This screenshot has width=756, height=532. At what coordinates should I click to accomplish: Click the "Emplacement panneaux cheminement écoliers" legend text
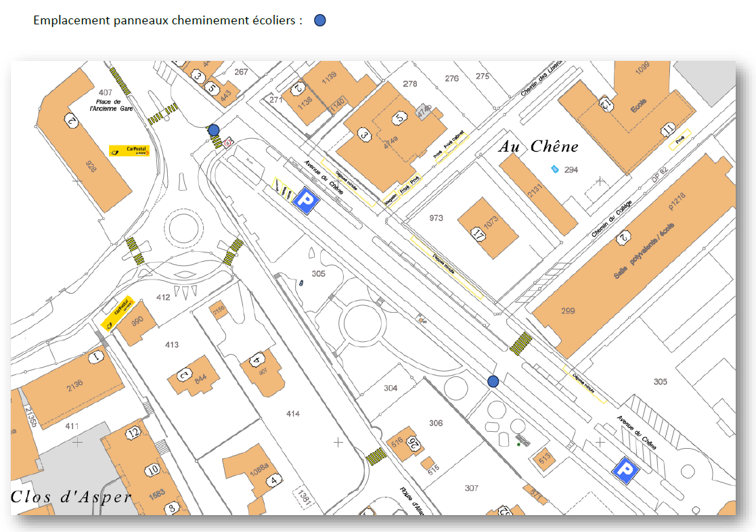[x=168, y=20]
